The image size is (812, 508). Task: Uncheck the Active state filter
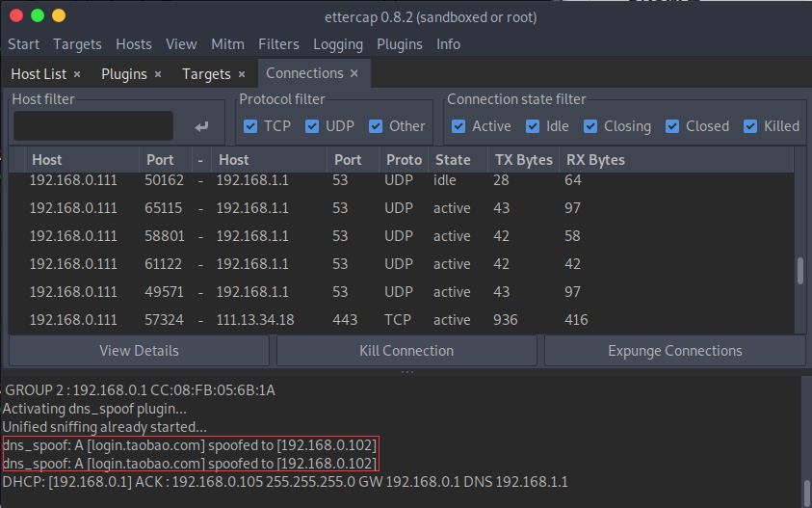point(458,126)
